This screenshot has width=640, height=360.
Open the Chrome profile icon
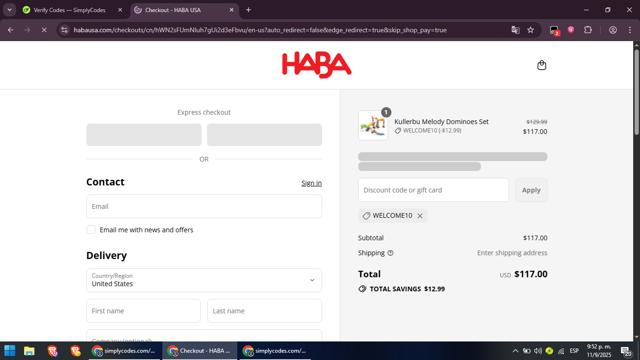click(x=613, y=30)
